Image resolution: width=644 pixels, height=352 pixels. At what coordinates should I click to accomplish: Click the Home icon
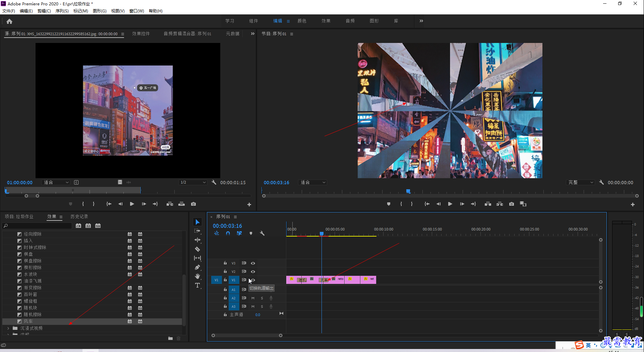[9, 21]
